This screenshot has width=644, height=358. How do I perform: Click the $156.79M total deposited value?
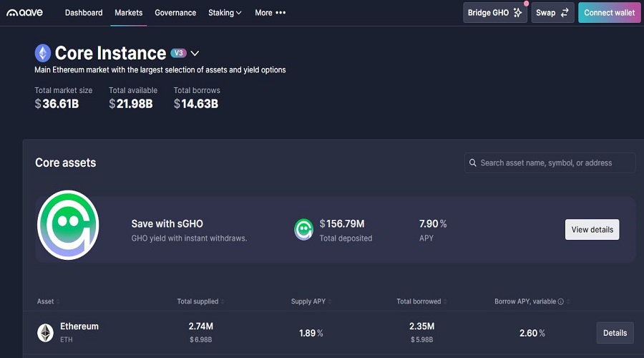click(x=342, y=223)
